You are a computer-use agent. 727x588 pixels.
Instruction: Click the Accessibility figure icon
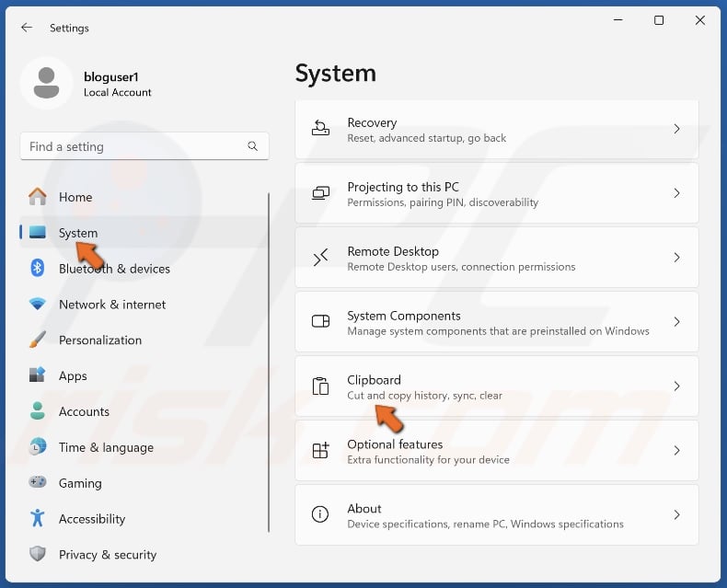point(38,518)
